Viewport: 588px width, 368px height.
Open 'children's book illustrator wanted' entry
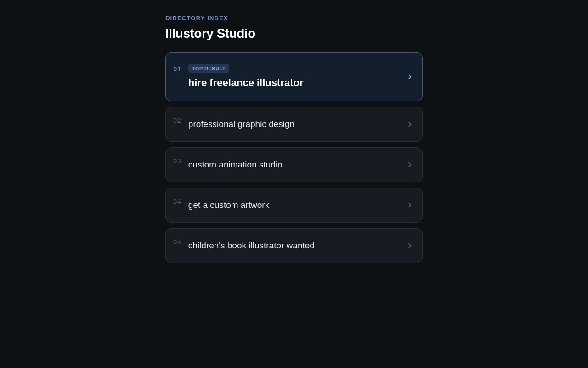click(294, 246)
